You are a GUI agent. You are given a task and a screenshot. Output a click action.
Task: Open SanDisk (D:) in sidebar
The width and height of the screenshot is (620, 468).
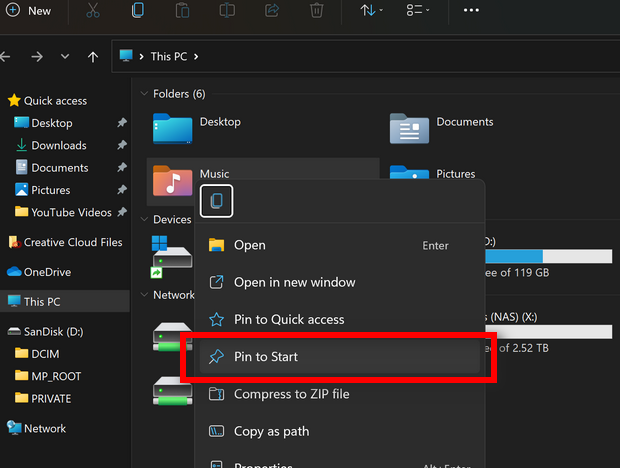coord(45,331)
